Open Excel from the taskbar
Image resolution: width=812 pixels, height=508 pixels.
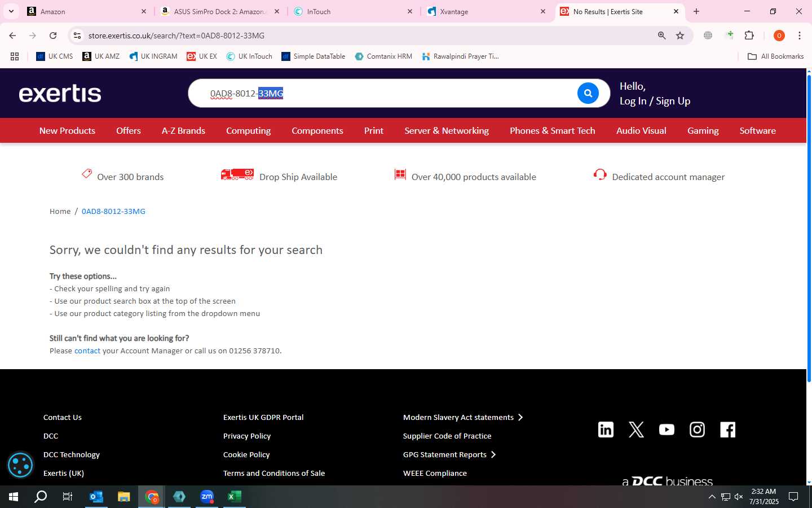click(x=235, y=497)
